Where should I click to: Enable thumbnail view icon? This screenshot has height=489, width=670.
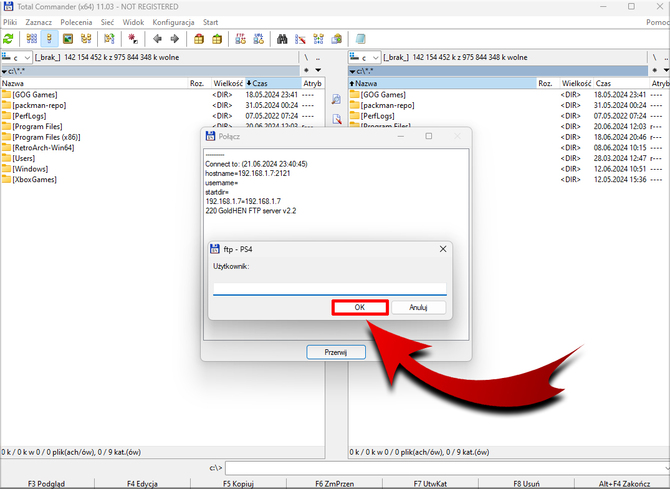[x=68, y=39]
